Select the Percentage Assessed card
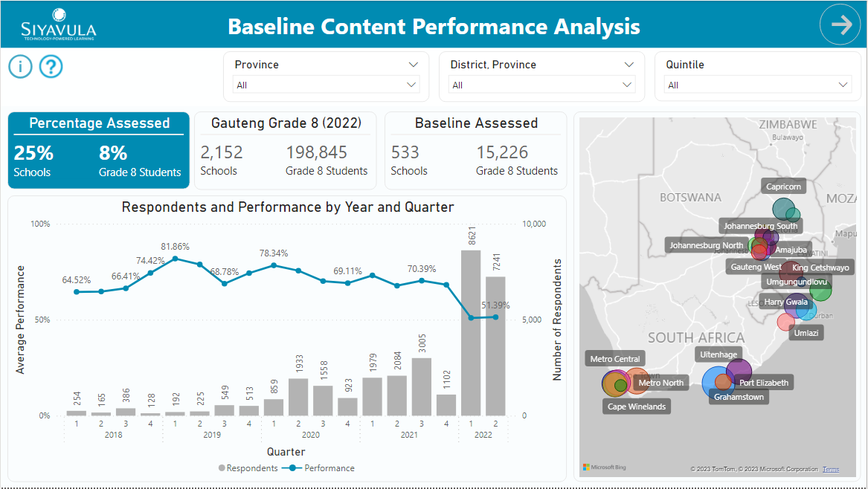 pyautogui.click(x=98, y=150)
